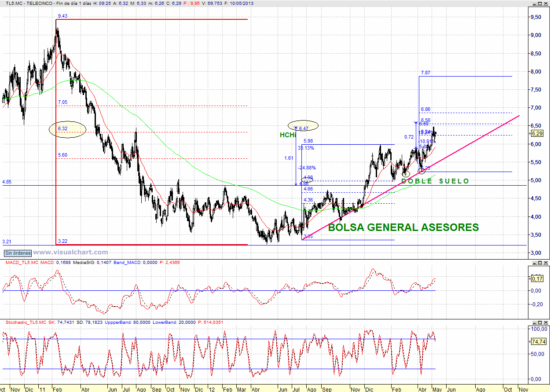Click the 8,00 price axis label
Image resolution: width=550 pixels, height=392 pixels.
pyautogui.click(x=535, y=71)
